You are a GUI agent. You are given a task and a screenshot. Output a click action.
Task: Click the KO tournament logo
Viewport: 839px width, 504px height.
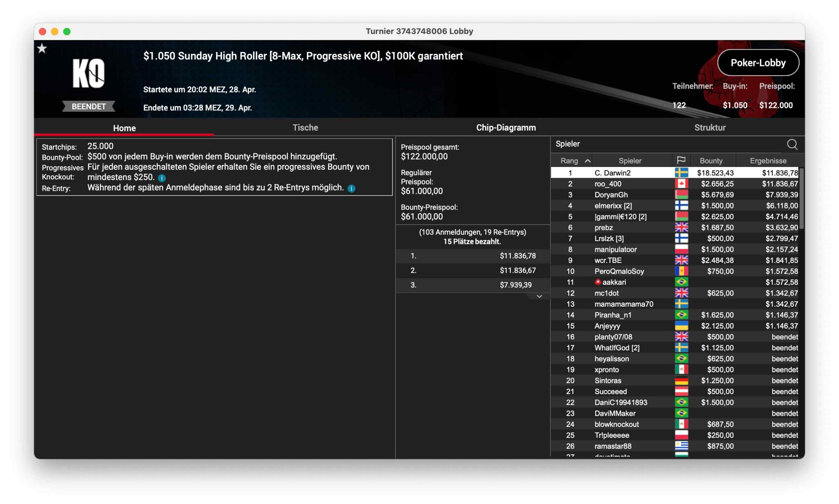[88, 73]
